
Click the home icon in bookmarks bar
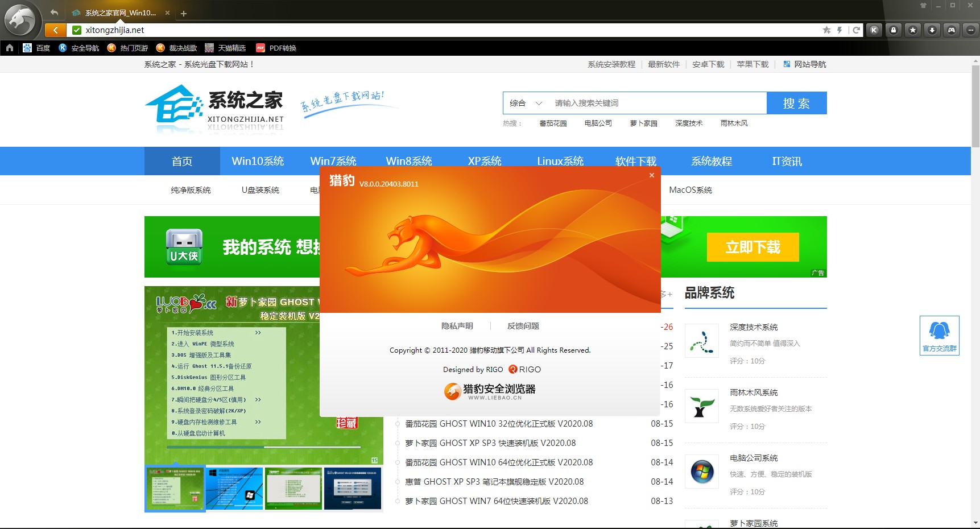[x=10, y=48]
